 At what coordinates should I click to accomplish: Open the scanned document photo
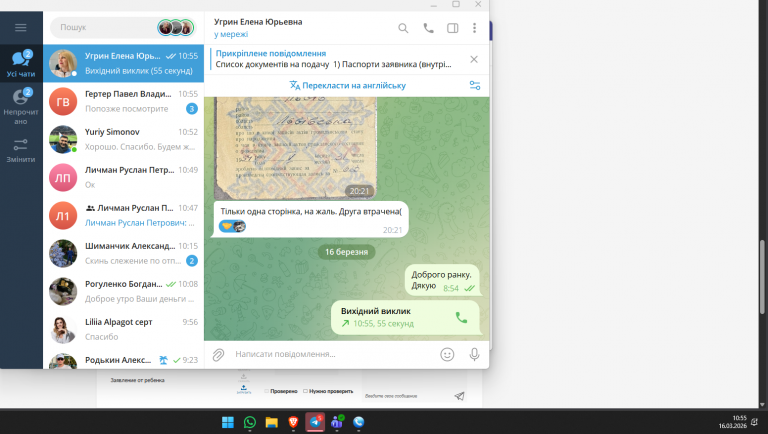(x=295, y=147)
